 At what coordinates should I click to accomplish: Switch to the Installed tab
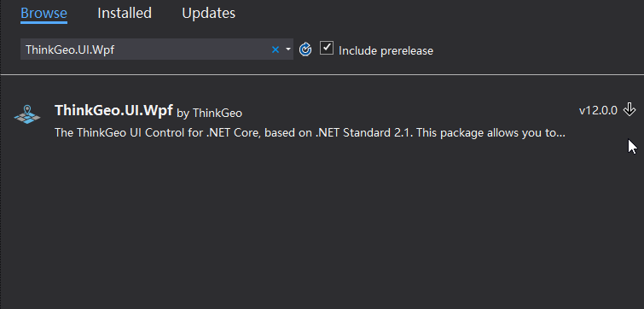point(125,13)
